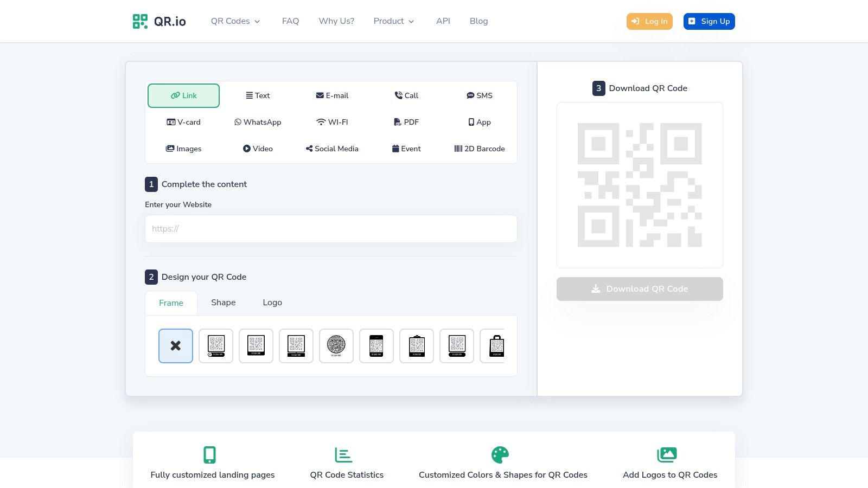Select the circular QR frame
This screenshot has width=868, height=488.
point(336,346)
